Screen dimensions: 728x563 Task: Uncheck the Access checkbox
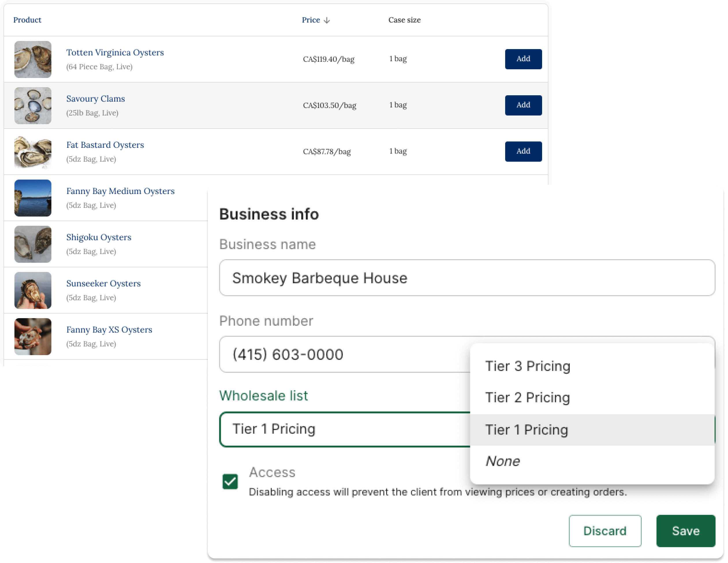pos(230,481)
